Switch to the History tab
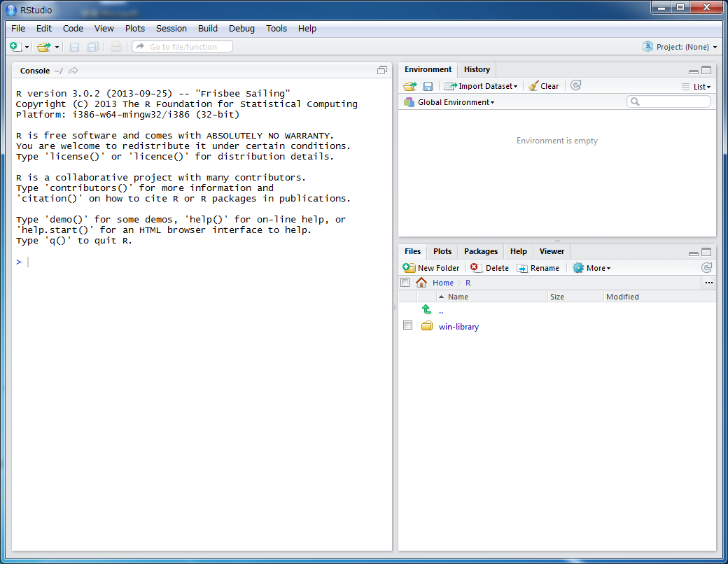 pyautogui.click(x=477, y=69)
